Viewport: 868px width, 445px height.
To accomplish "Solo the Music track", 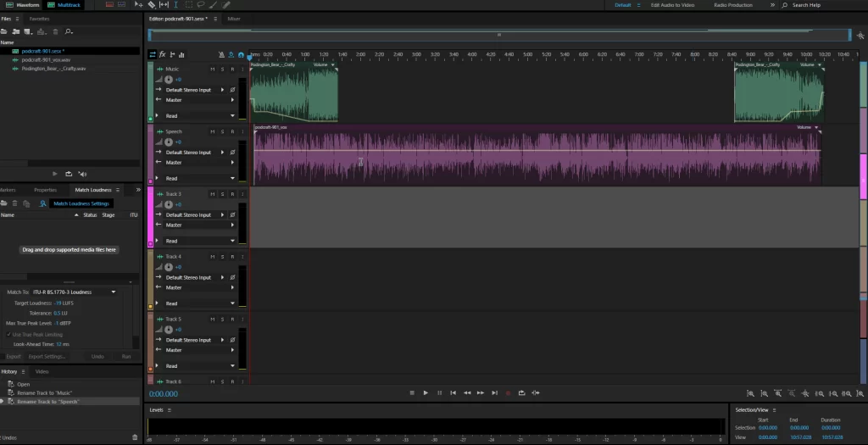I will pyautogui.click(x=223, y=70).
